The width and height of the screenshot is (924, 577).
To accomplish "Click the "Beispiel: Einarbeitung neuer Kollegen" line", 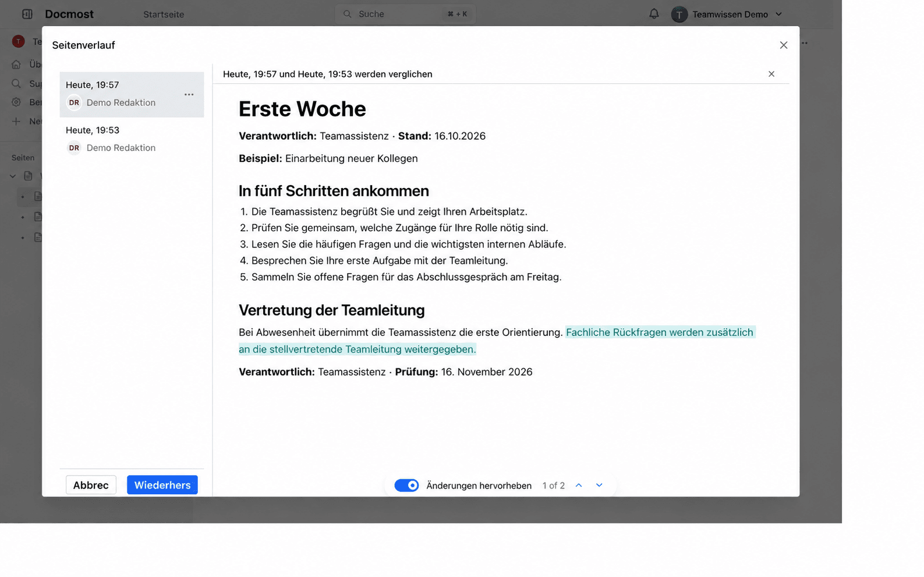I will pyautogui.click(x=328, y=158).
